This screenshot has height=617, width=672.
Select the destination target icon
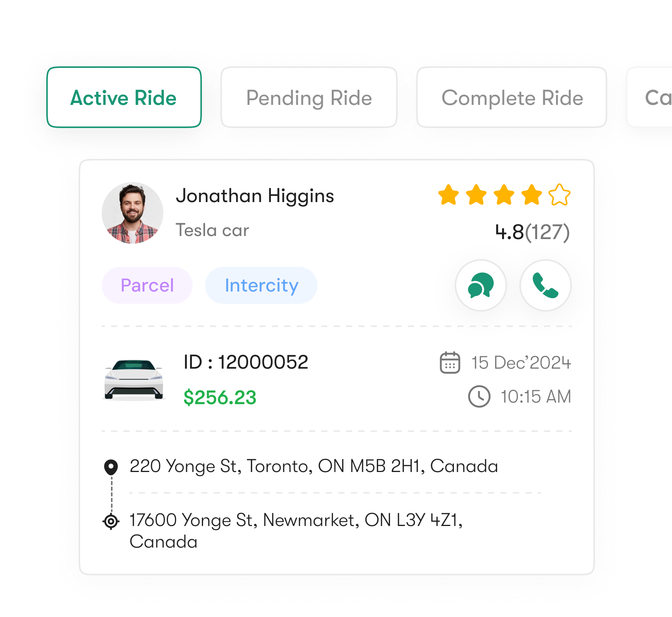(111, 521)
